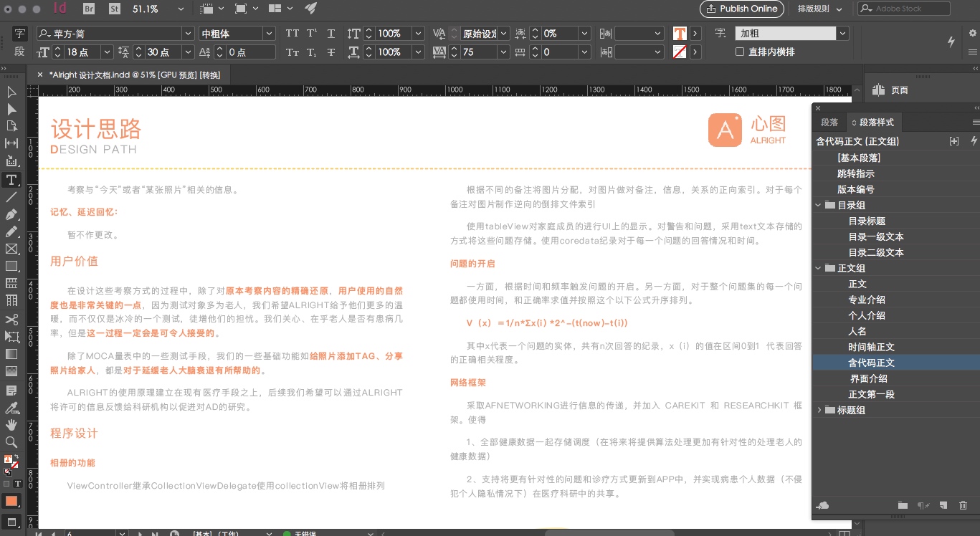Viewport: 980px width, 536px height.
Task: Open the font style dropdown 中粗体
Action: point(269,34)
